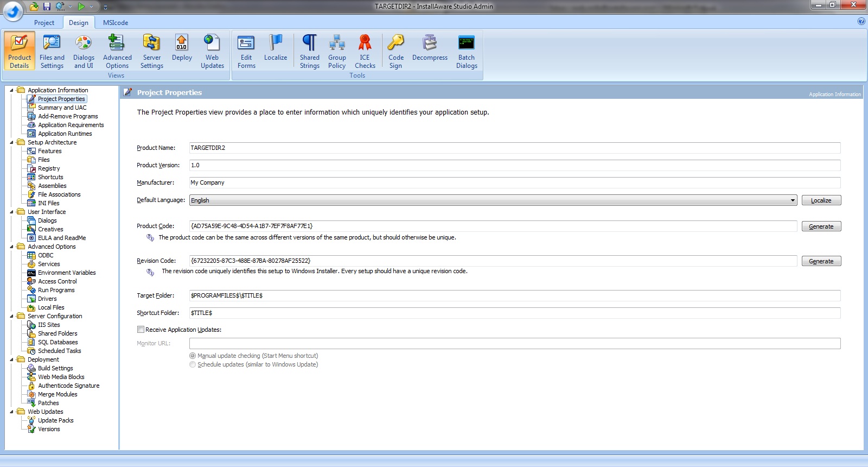This screenshot has width=868, height=467.
Task: Generate a new Revision Code
Action: (821, 261)
